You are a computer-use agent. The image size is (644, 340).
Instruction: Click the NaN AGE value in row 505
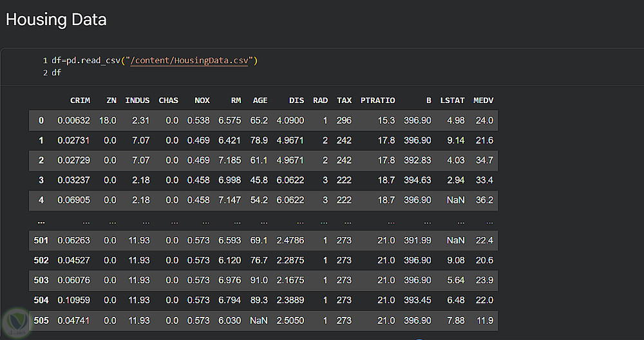pos(259,321)
